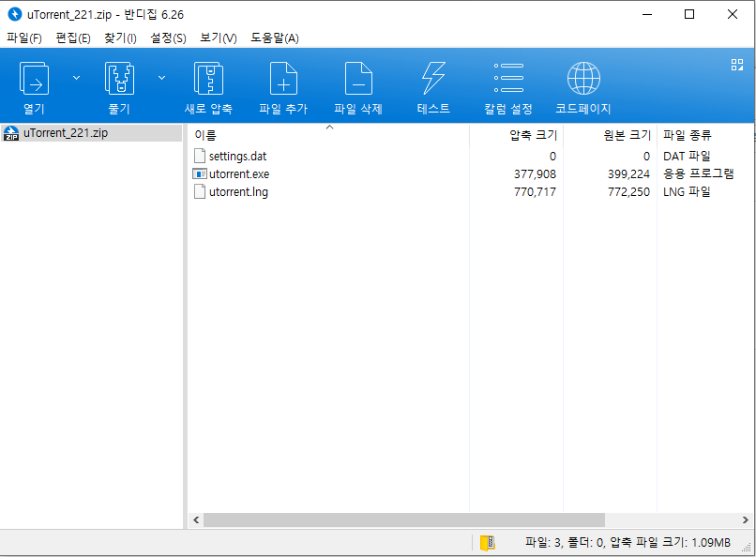Click the DAT 파일 file type cell
This screenshot has width=756, height=557.
(687, 156)
